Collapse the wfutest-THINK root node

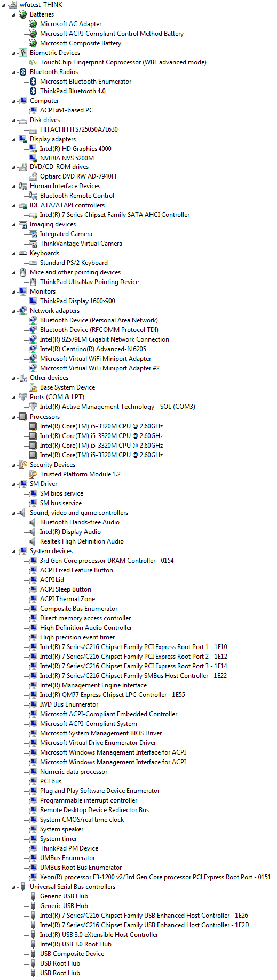coord(4,5)
